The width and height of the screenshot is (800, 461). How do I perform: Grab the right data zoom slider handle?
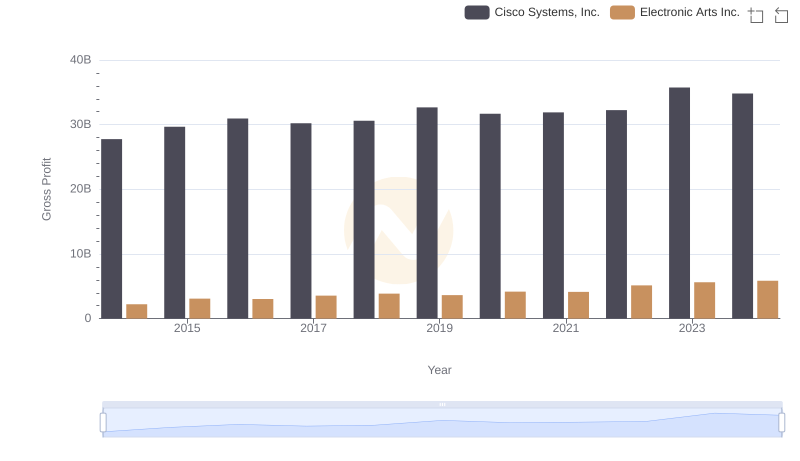781,423
